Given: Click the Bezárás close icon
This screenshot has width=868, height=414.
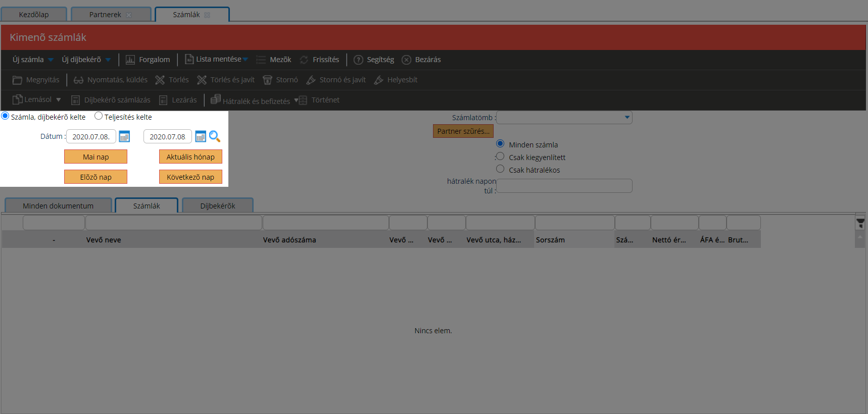Looking at the screenshot, I should pos(406,60).
